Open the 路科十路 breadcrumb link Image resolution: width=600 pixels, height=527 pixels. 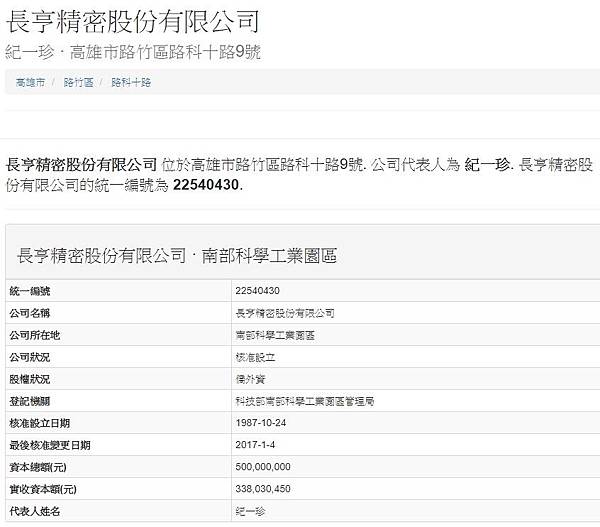click(x=131, y=82)
